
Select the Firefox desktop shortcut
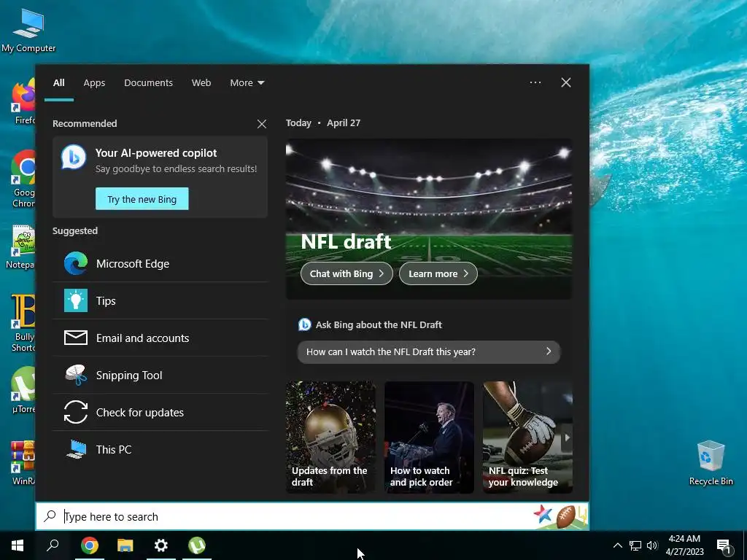[23, 102]
